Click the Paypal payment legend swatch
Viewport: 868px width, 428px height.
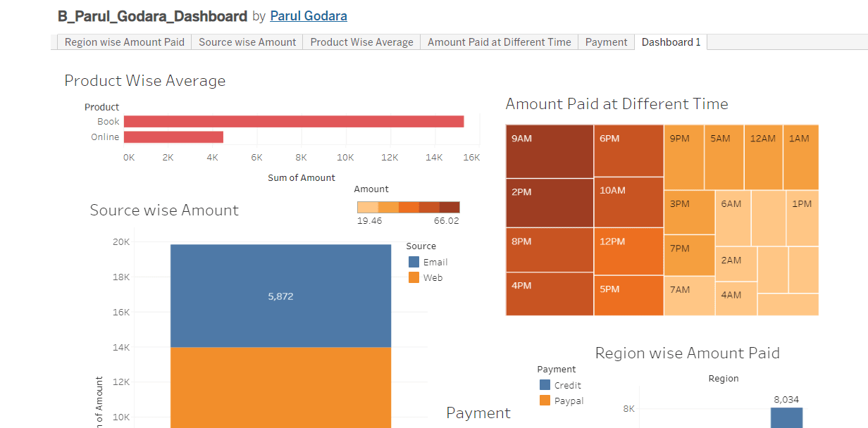pos(545,401)
